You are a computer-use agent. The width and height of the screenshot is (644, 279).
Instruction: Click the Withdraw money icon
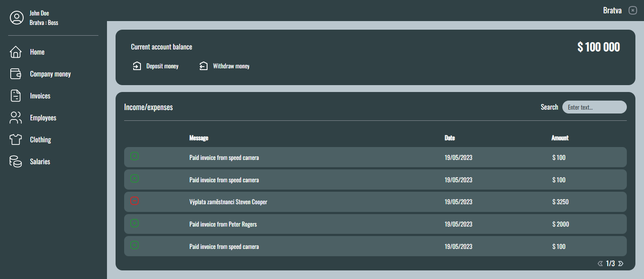pos(204,66)
